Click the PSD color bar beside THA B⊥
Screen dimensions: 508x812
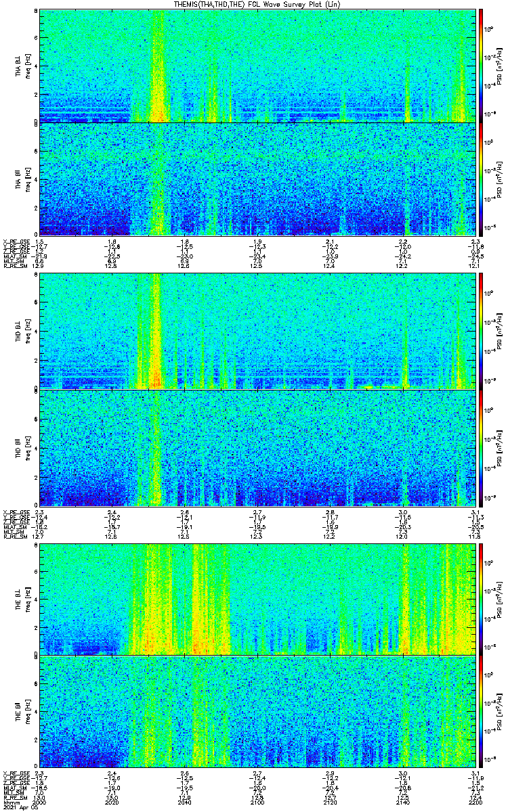[481, 66]
